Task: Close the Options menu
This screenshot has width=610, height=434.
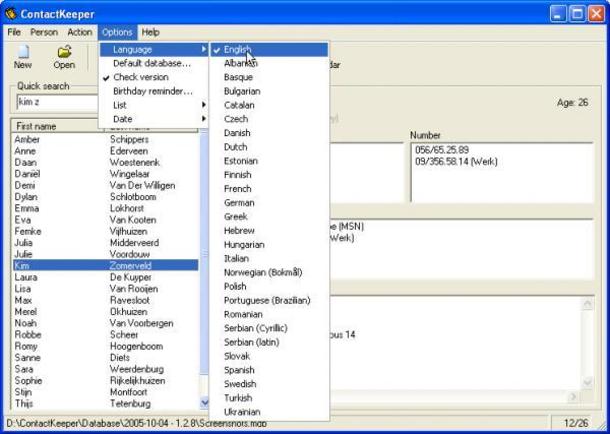Action: coord(117,32)
